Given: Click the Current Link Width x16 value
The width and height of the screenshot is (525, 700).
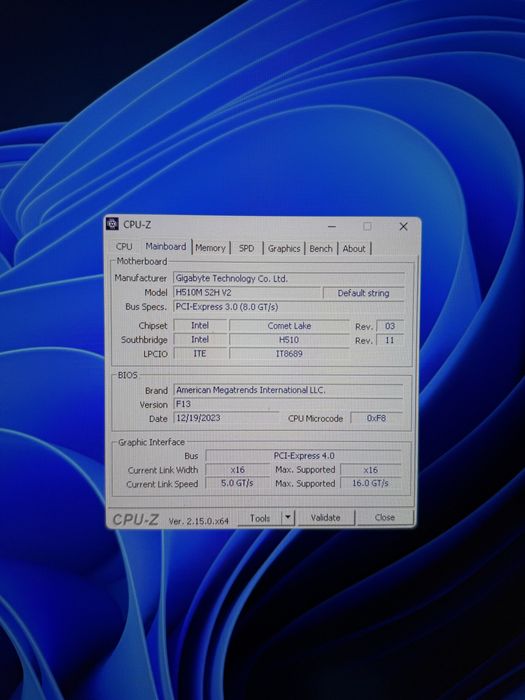Looking at the screenshot, I should coord(238,470).
